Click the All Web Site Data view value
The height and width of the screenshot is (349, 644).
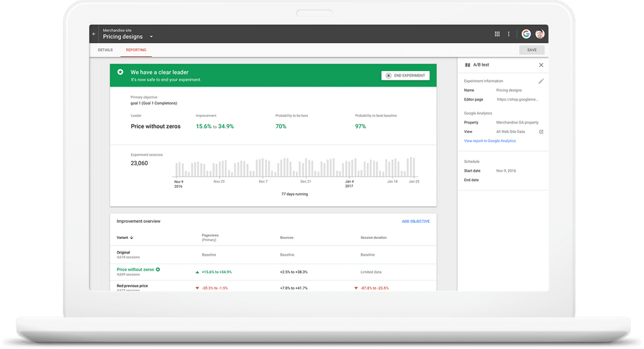[x=511, y=132]
